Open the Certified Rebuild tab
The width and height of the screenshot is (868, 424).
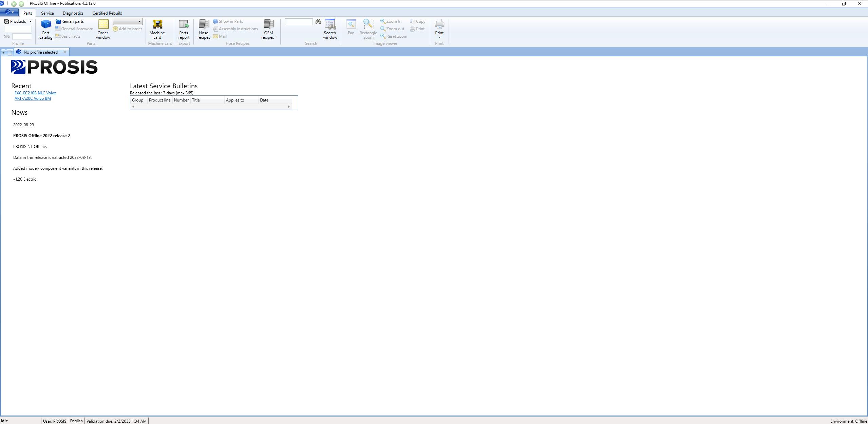[107, 13]
